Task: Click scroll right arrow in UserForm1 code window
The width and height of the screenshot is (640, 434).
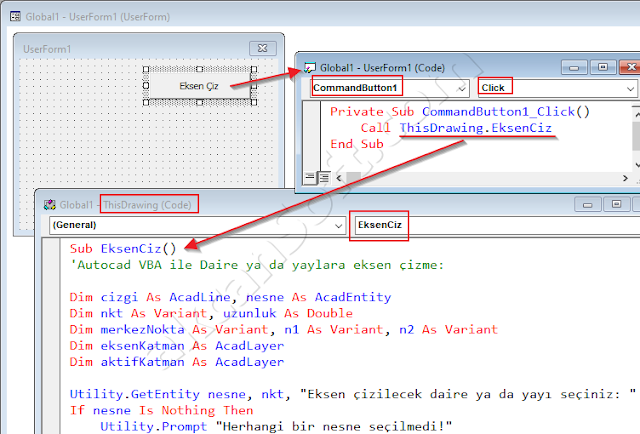Action: tap(625, 178)
